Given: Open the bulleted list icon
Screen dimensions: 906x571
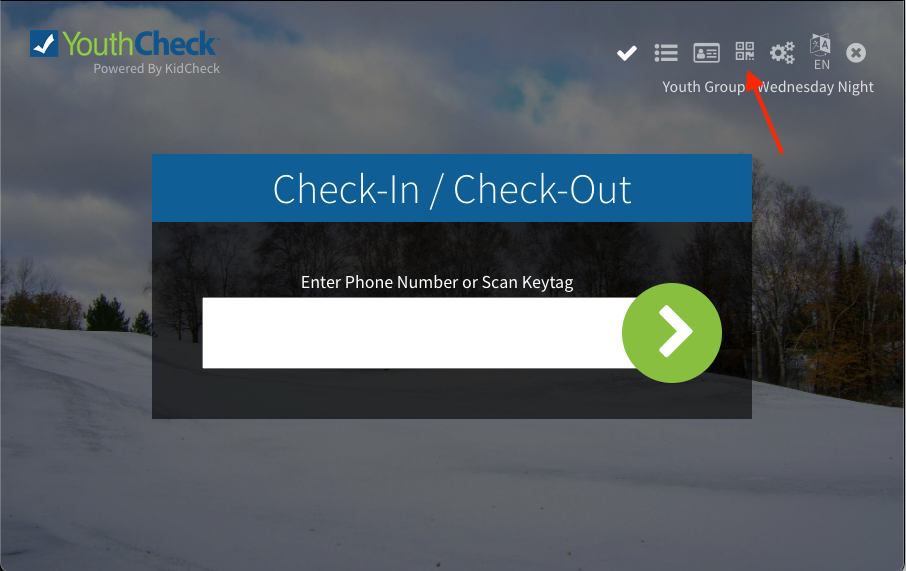Looking at the screenshot, I should click(666, 53).
